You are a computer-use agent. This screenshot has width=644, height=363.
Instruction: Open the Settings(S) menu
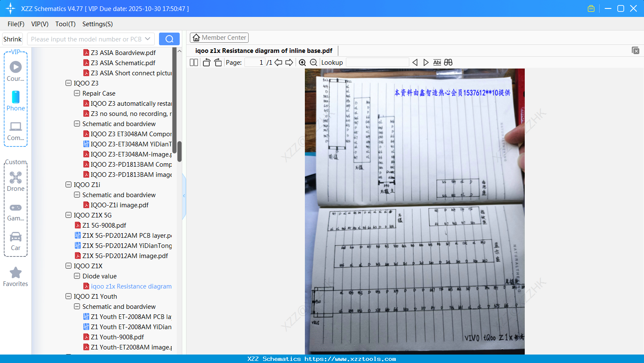pyautogui.click(x=98, y=24)
